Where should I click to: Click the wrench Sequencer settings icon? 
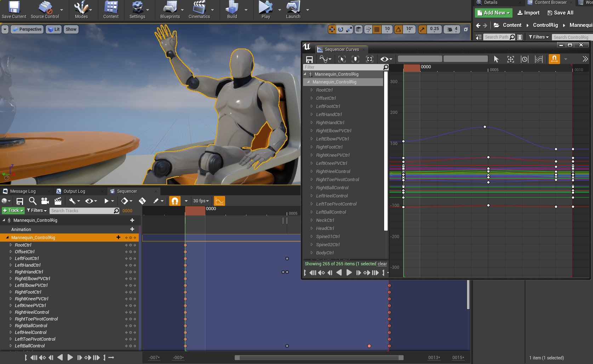point(72,201)
